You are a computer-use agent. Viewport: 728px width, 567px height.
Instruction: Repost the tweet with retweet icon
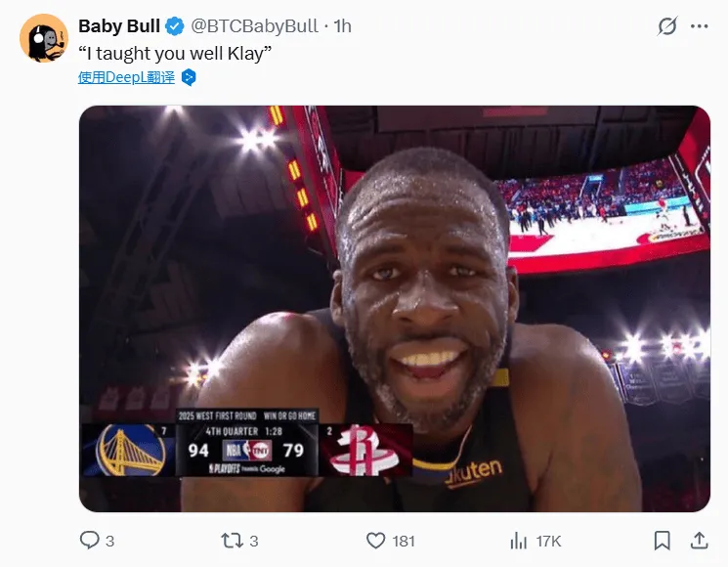click(x=232, y=541)
